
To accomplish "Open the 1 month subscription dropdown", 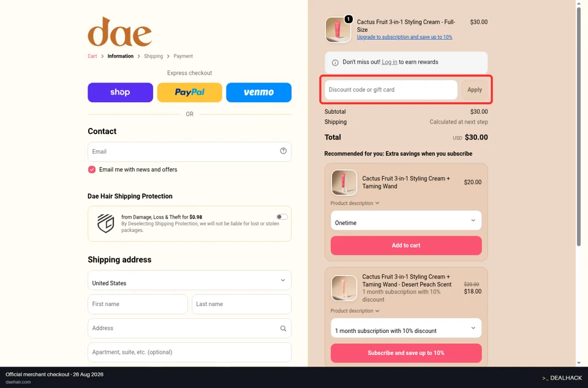I will (406, 328).
